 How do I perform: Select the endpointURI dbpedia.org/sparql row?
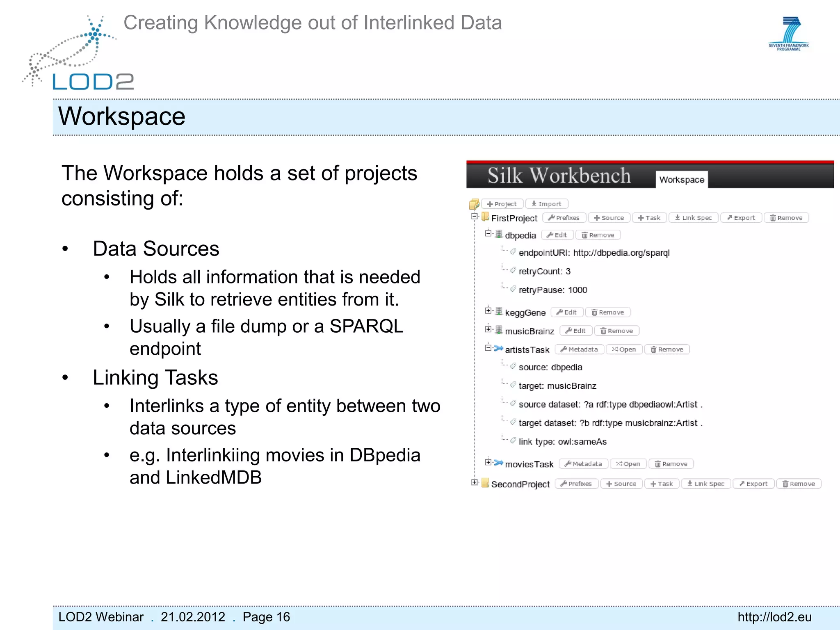point(594,253)
